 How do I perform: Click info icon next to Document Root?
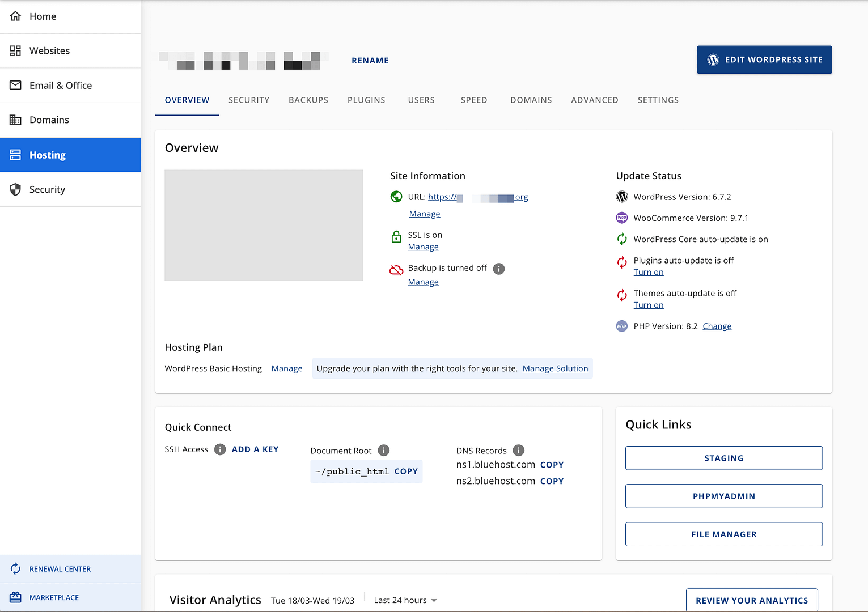click(x=384, y=450)
